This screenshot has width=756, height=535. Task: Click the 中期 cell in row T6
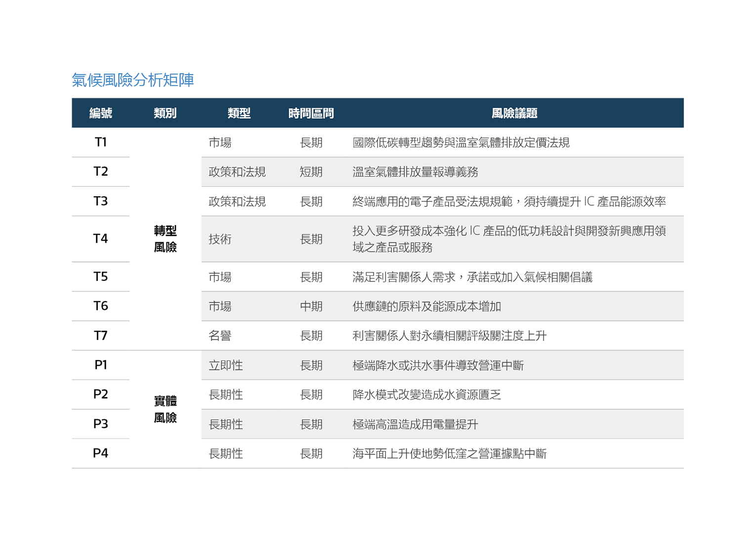[311, 307]
